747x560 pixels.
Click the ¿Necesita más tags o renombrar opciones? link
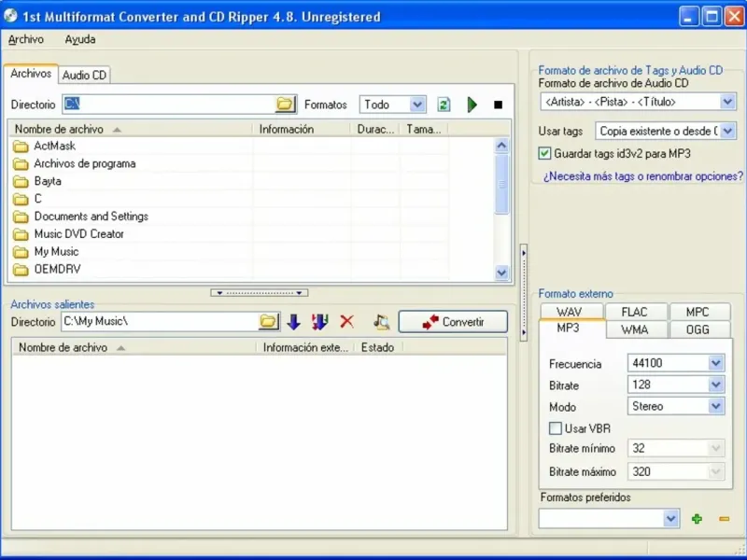point(642,176)
